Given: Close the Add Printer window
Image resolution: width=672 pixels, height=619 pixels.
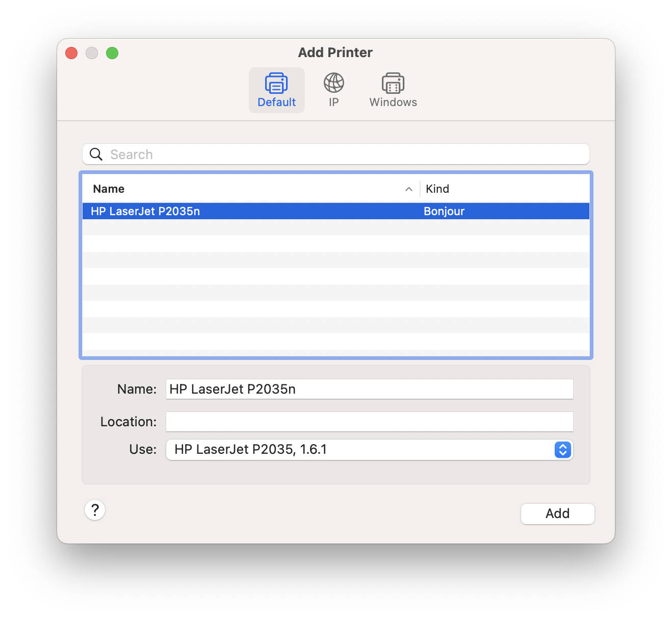Looking at the screenshot, I should [x=71, y=53].
